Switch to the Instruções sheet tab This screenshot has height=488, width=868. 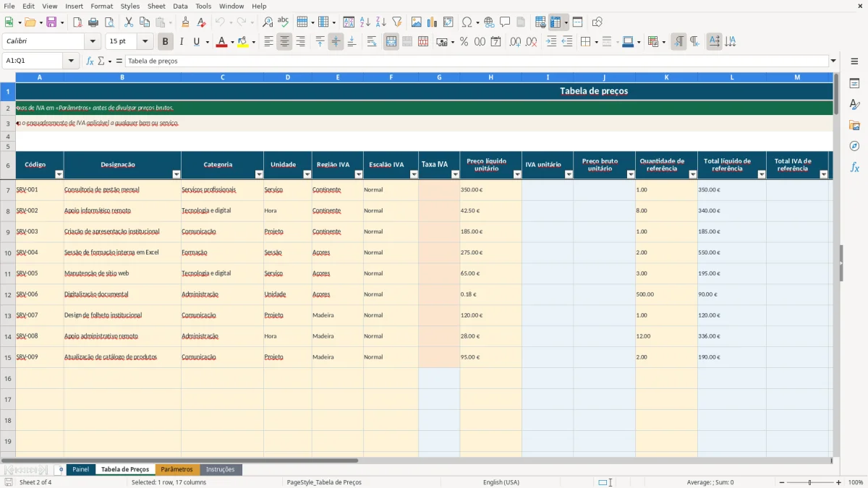coord(221,470)
